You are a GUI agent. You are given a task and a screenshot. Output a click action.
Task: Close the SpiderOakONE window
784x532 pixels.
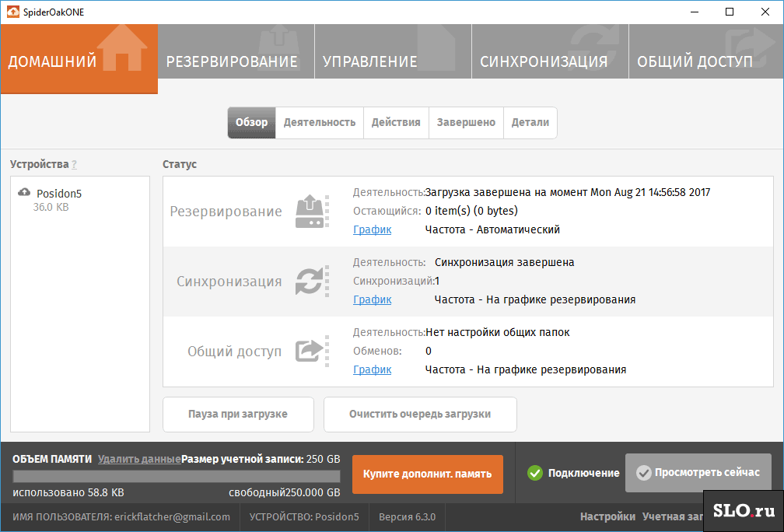[x=765, y=12]
